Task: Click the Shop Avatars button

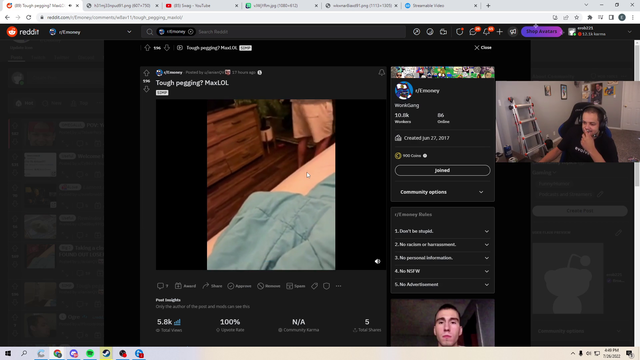Action: [x=541, y=31]
